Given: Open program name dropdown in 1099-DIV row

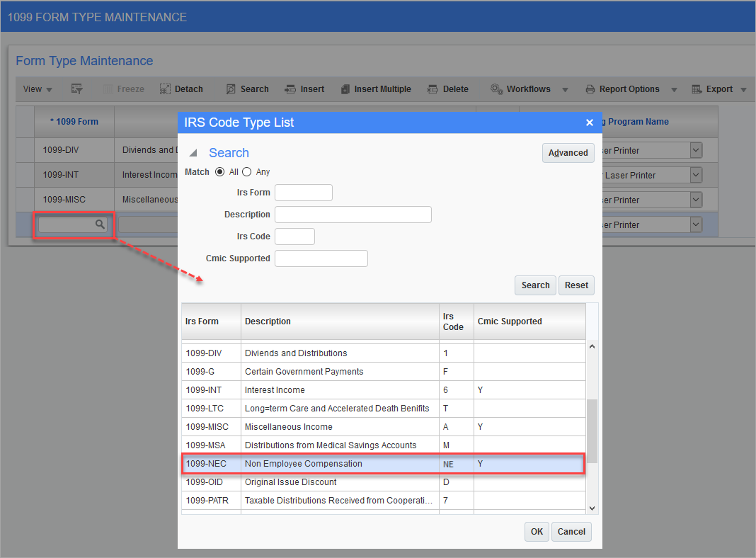Looking at the screenshot, I should 696,150.
